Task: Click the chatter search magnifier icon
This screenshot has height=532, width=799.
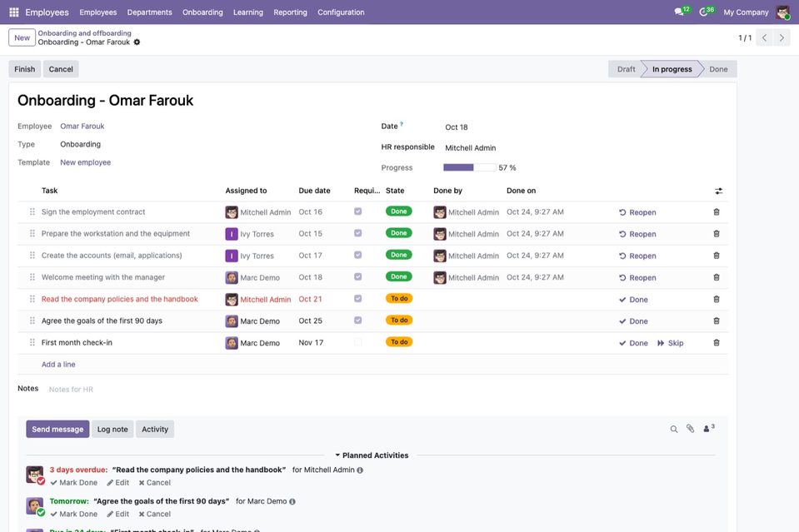Action: coord(674,429)
